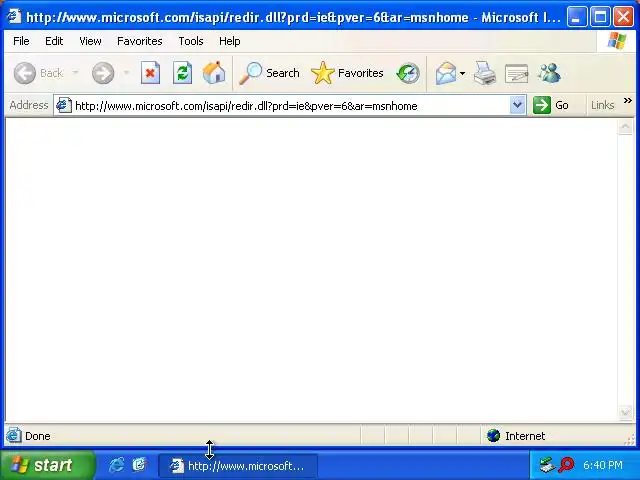The height and width of the screenshot is (480, 640).
Task: Click the Internet zone globe icon
Action: (x=493, y=436)
